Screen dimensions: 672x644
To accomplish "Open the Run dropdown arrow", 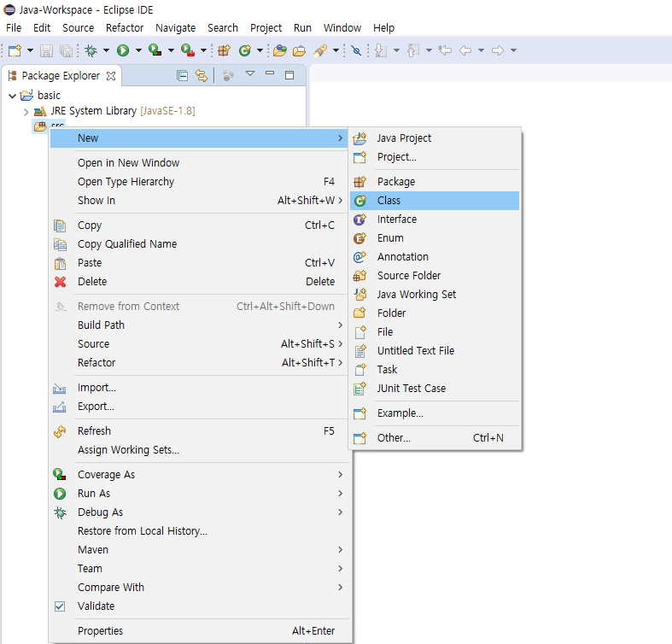I will pos(138,50).
